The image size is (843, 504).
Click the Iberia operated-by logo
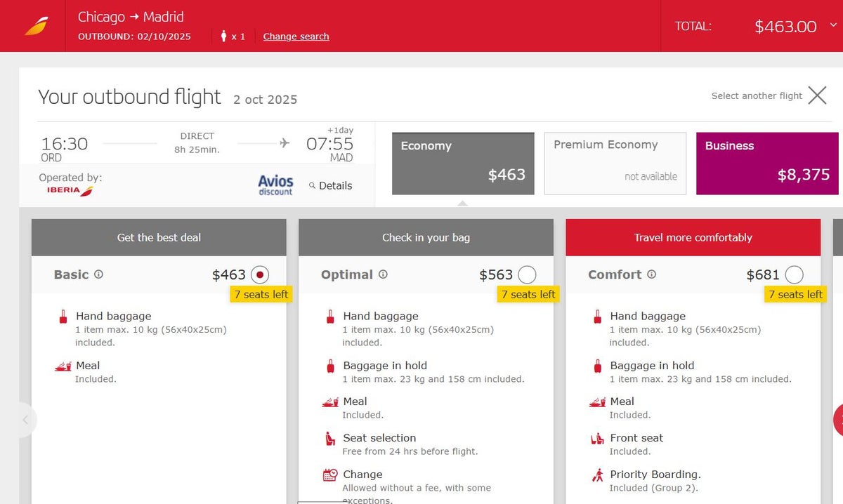70,190
